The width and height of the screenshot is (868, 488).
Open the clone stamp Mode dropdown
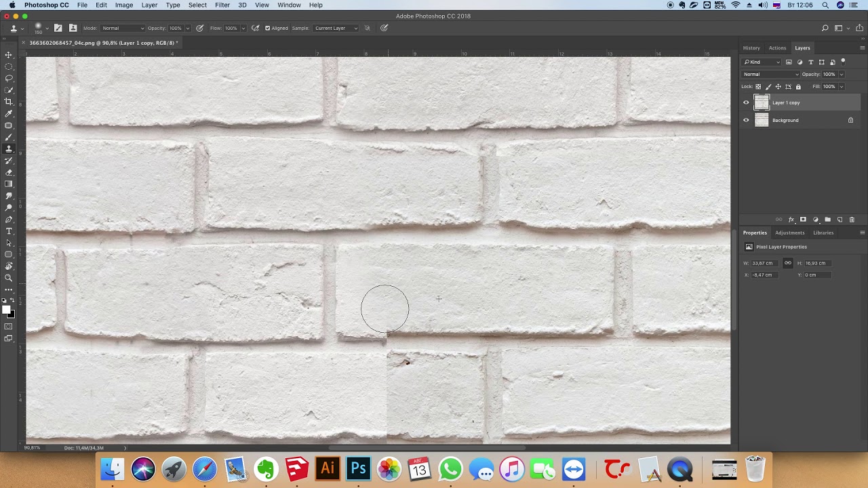[122, 28]
